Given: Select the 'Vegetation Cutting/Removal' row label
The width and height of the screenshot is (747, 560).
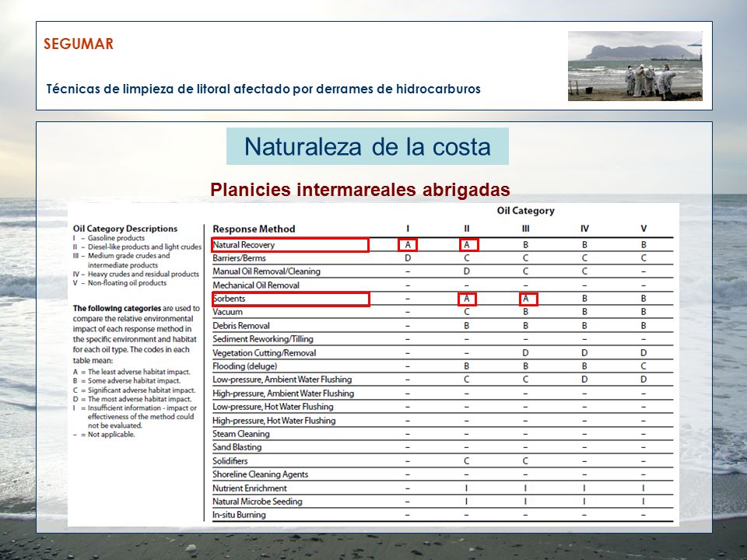Looking at the screenshot, I should [x=265, y=353].
